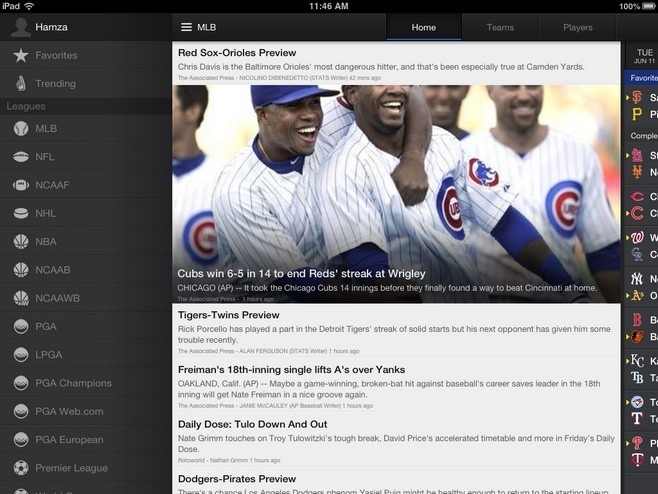Screen dimensions: 658x494
Task: Tap the Philadelphia Phillies P logo
Action: pos(637,443)
